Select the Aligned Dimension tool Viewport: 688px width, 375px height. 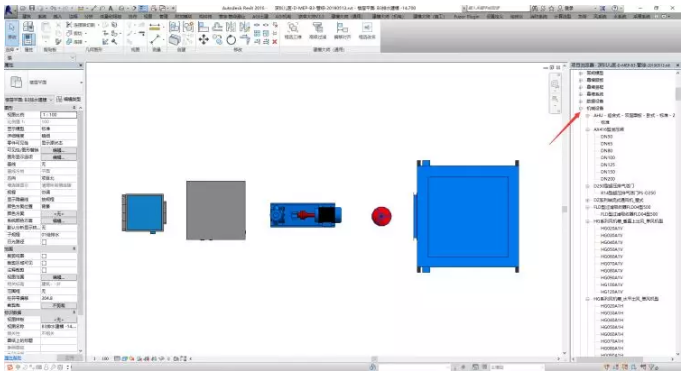tap(155, 27)
